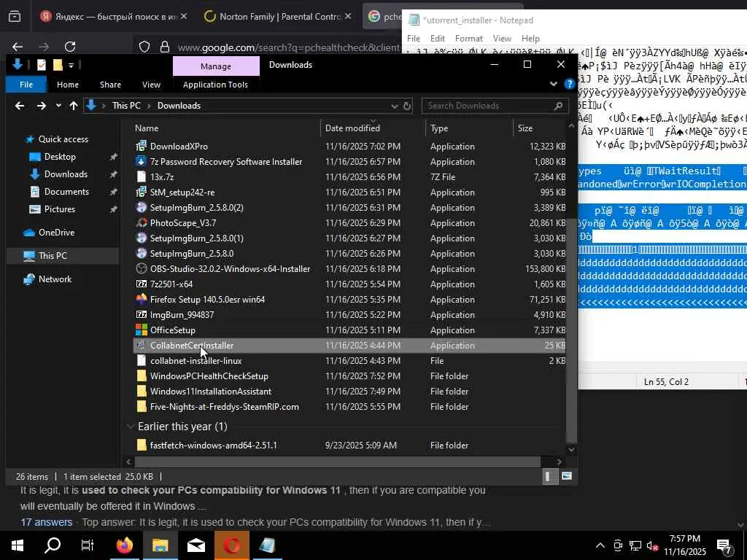Open Customize Quick Access Toolbar dropdown
The width and height of the screenshot is (747, 560).
pyautogui.click(x=71, y=65)
